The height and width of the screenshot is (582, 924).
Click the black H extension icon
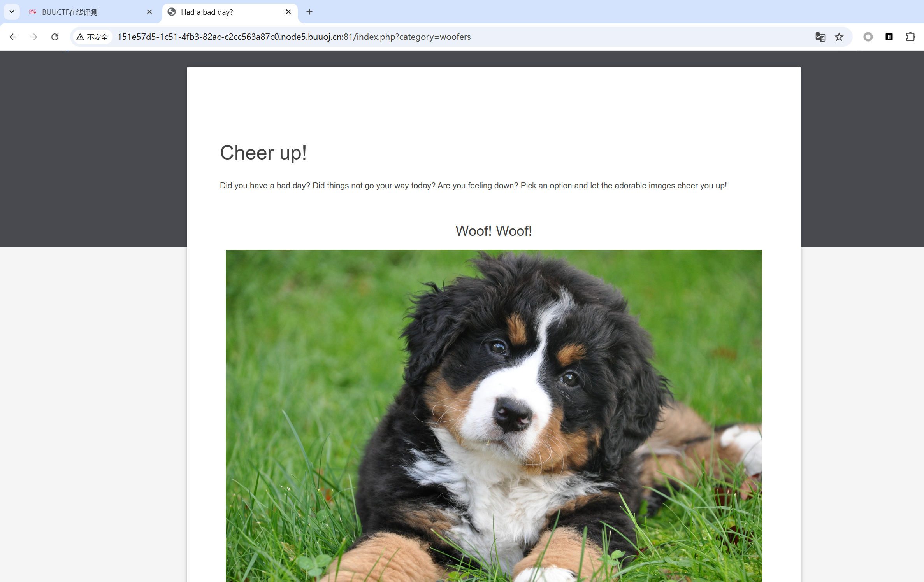(x=889, y=37)
